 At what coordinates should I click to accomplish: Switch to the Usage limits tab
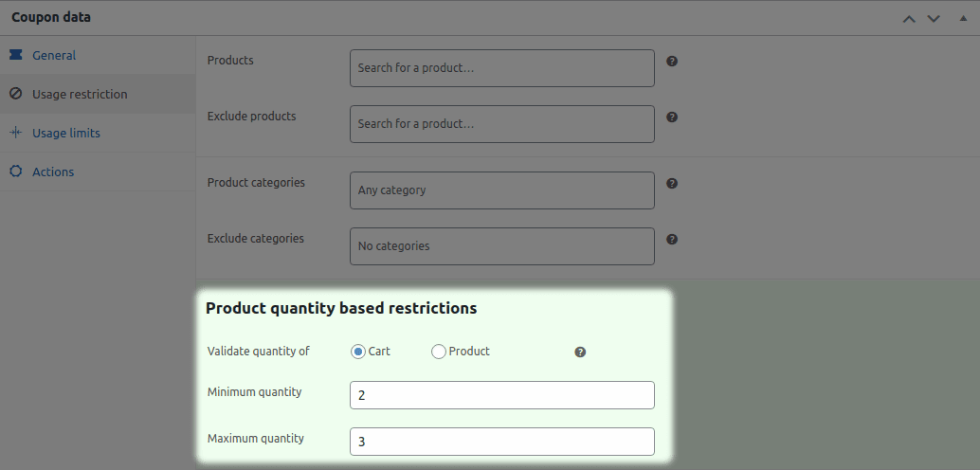click(x=98, y=133)
